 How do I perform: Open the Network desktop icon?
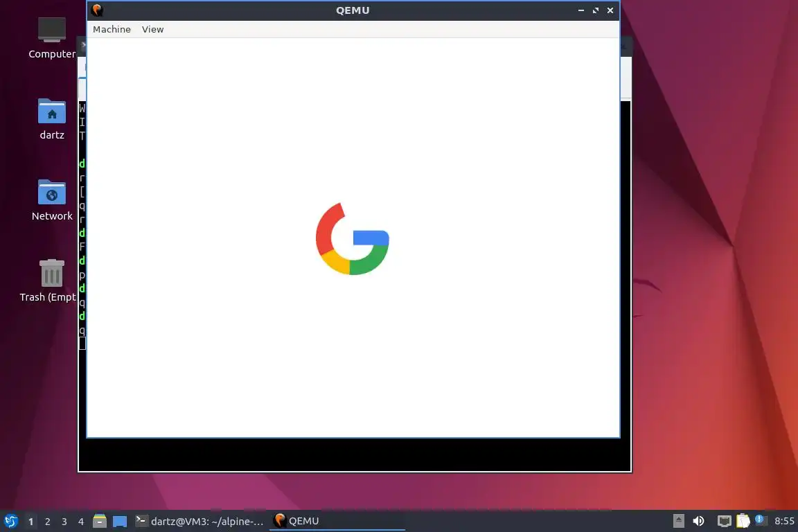coord(52,200)
